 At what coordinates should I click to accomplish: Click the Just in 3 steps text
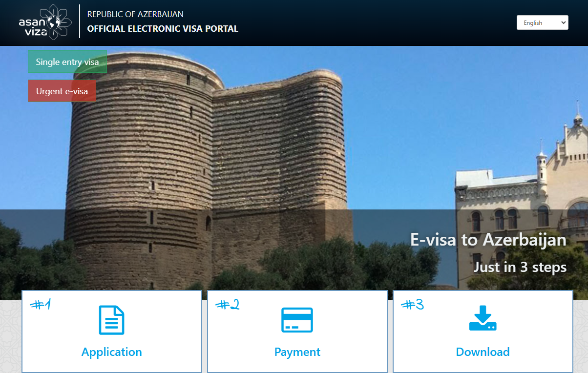(x=520, y=267)
